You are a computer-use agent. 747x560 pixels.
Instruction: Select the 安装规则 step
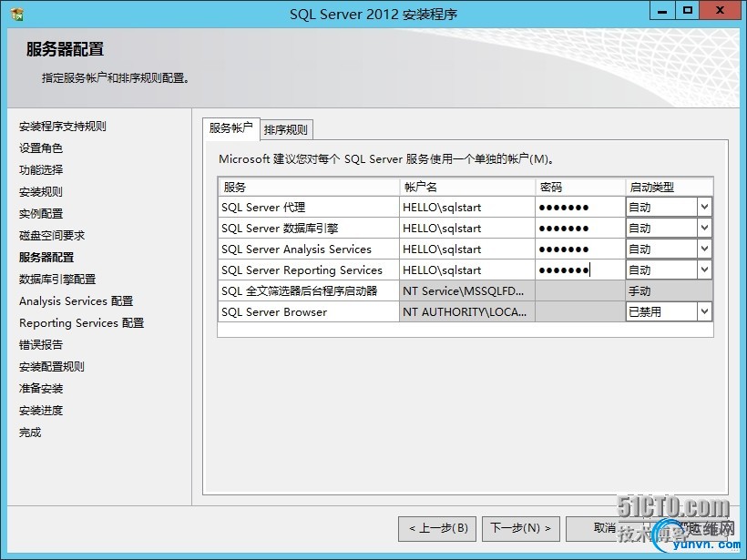pos(41,192)
